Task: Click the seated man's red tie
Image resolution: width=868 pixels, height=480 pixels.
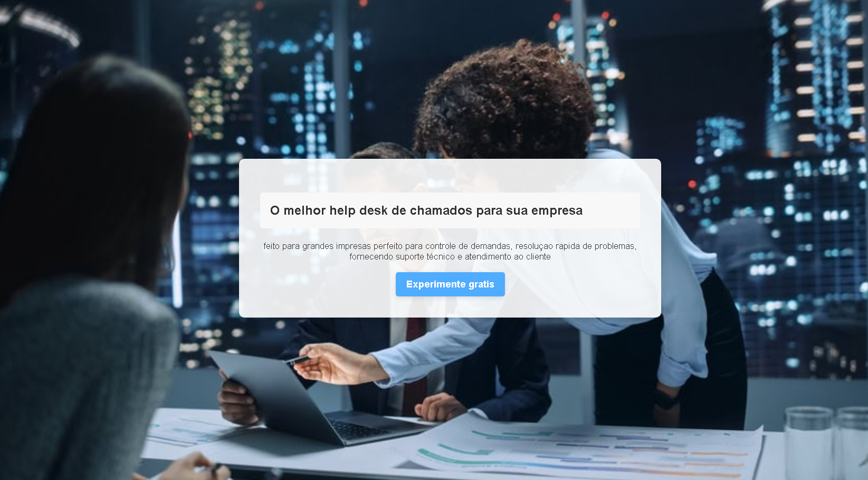Action: click(x=414, y=364)
